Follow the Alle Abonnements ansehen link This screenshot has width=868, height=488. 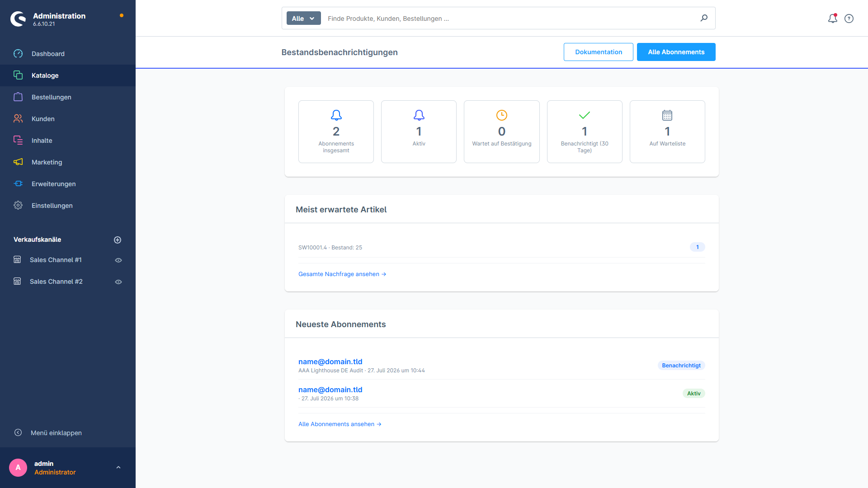(x=340, y=424)
